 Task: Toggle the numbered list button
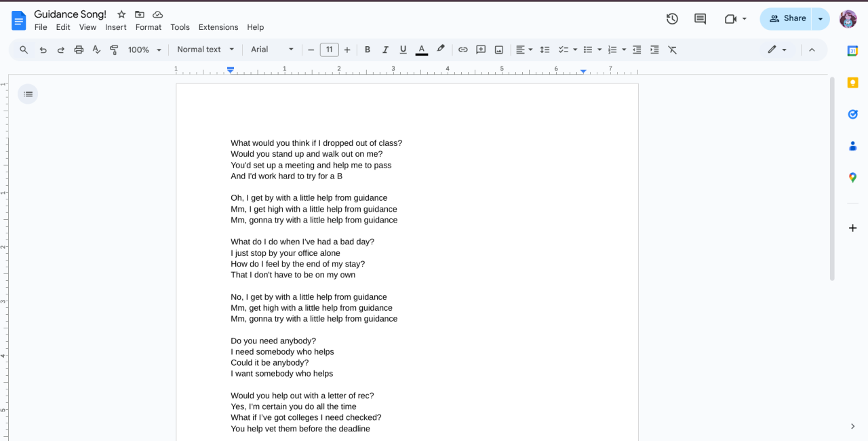tap(612, 50)
